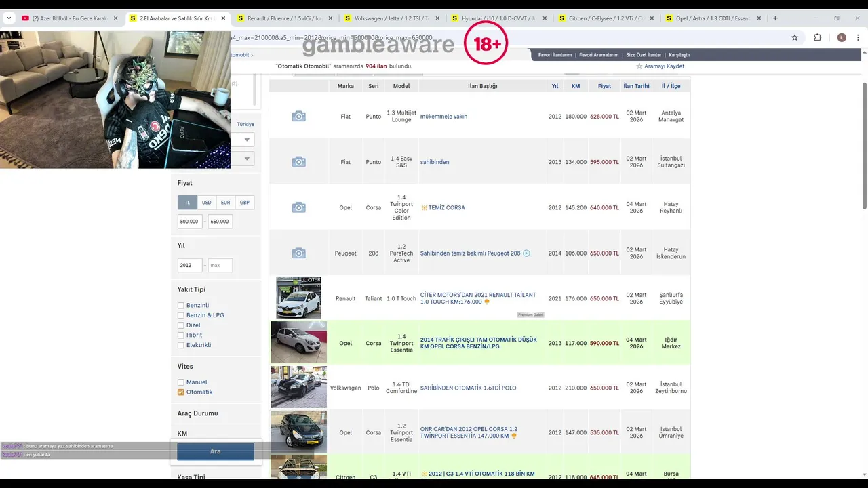This screenshot has width=868, height=488.
Task: Expand the Araç Durumu filter section
Action: tap(197, 413)
